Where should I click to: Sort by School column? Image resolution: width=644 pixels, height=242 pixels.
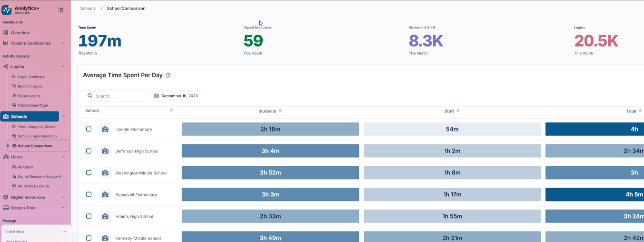click(x=171, y=111)
